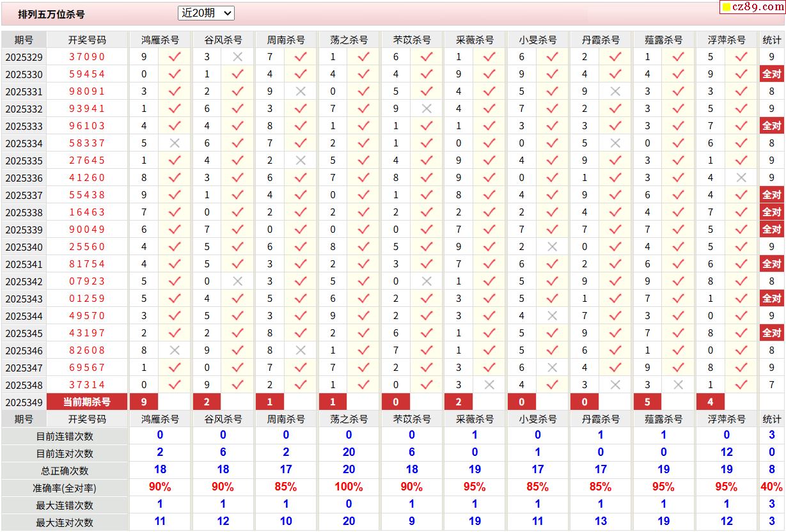Click the top 开奖号码 column header
The image size is (786, 532).
(x=88, y=40)
